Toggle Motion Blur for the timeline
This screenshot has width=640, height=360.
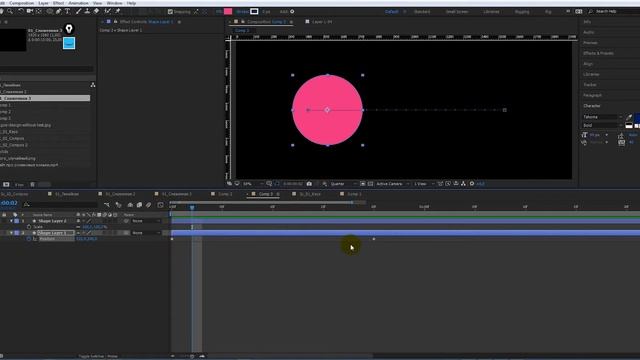coord(149,205)
